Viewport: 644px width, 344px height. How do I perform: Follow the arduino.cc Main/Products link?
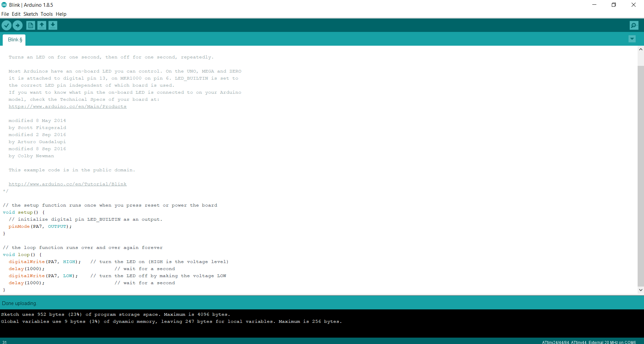click(67, 106)
